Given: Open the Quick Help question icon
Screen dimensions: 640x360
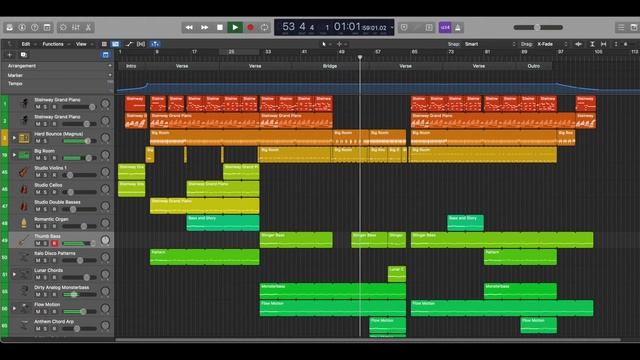Looking at the screenshot, I should click(35, 27).
